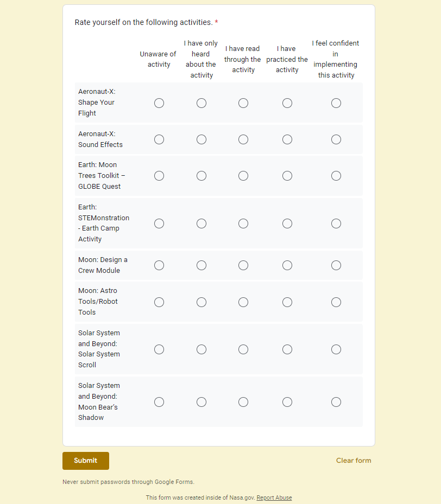Select 'Unaware of activity' for Shape Your Flight
This screenshot has height=504, width=441.
click(x=159, y=103)
